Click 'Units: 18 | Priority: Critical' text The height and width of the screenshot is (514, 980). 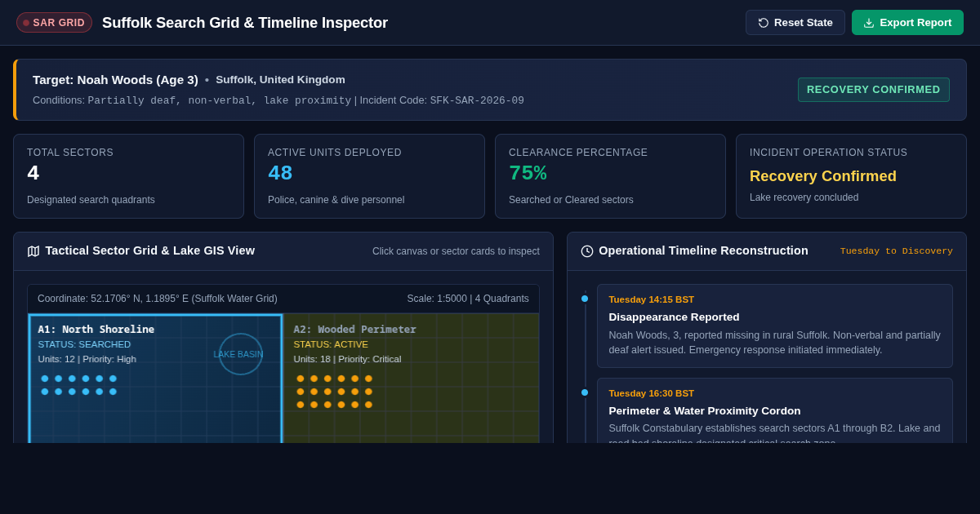(x=348, y=359)
